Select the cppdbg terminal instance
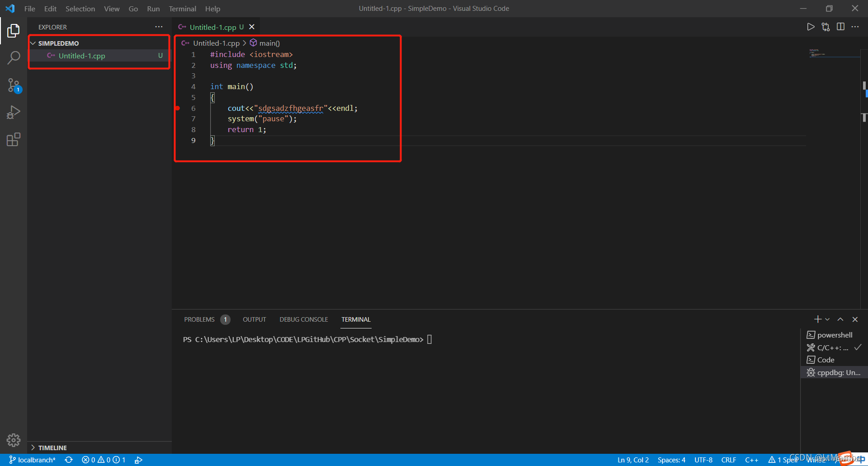Screen dimensions: 868x466 (x=834, y=372)
